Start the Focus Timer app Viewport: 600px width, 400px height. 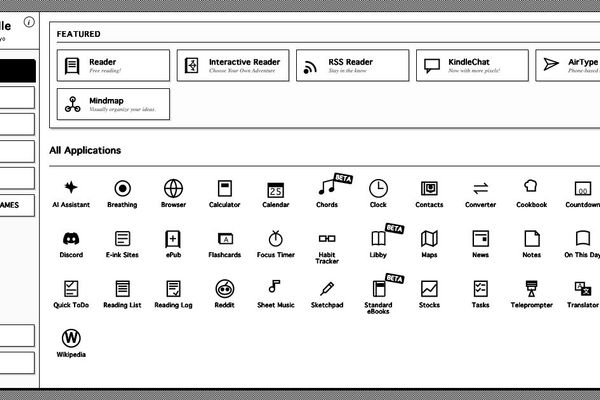click(x=276, y=244)
